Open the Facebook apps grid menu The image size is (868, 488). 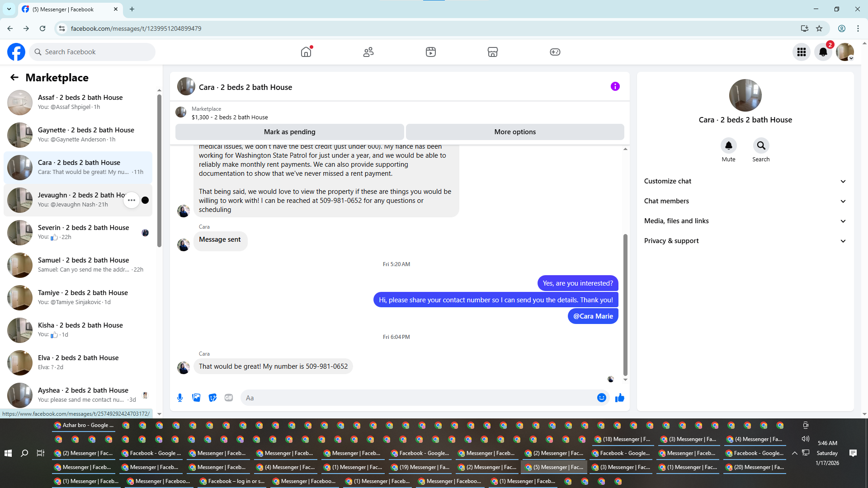pos(801,52)
